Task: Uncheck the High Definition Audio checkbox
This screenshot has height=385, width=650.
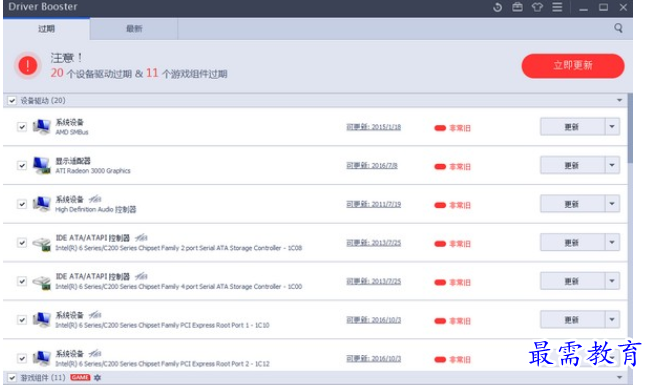Action: click(x=22, y=204)
